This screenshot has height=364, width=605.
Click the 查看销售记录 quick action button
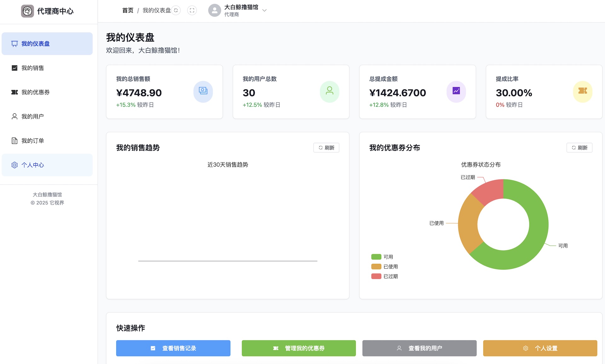(173, 348)
